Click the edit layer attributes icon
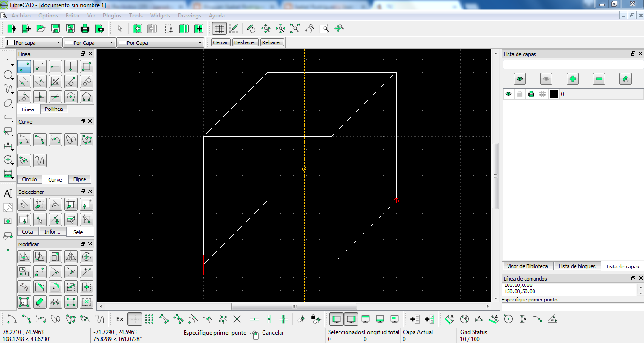644x343 pixels. pyautogui.click(x=626, y=79)
